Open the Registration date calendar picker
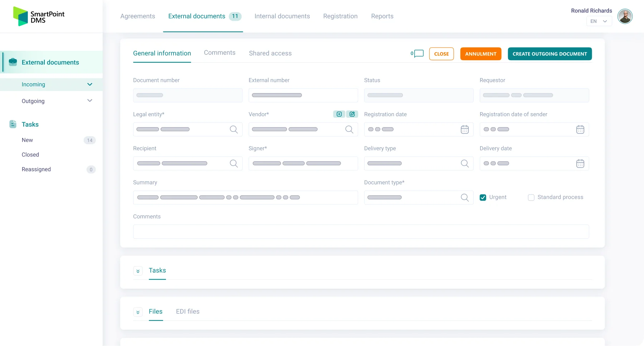The height and width of the screenshot is (346, 644). pyautogui.click(x=465, y=129)
